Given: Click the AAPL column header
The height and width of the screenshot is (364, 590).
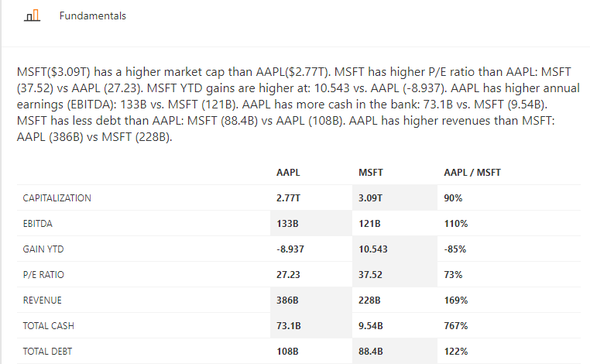Looking at the screenshot, I should [288, 173].
